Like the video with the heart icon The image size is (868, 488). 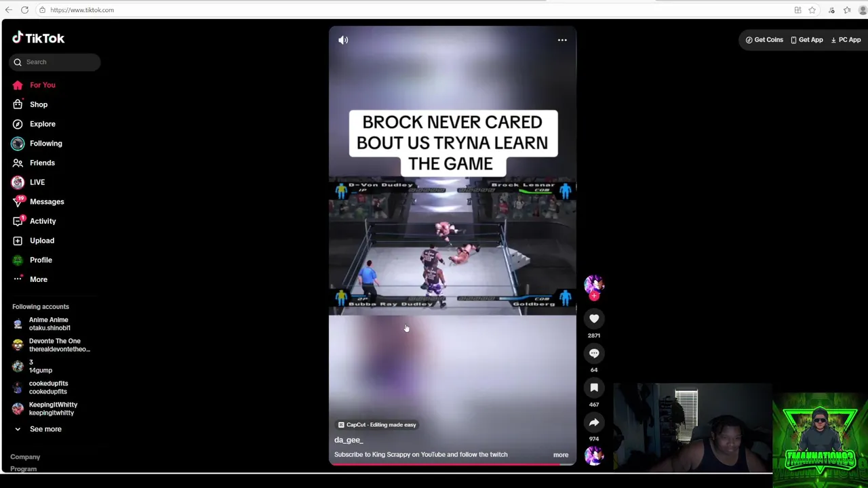tap(594, 319)
